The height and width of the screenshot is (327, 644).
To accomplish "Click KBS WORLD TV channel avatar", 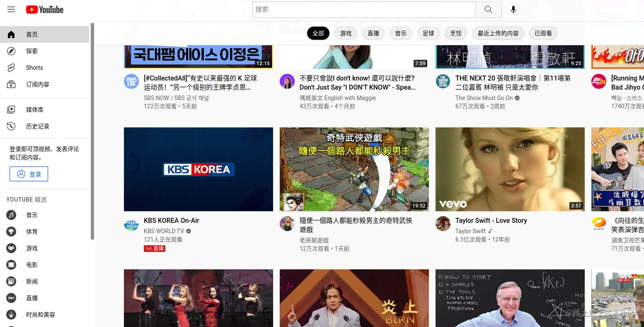I will tap(131, 224).
